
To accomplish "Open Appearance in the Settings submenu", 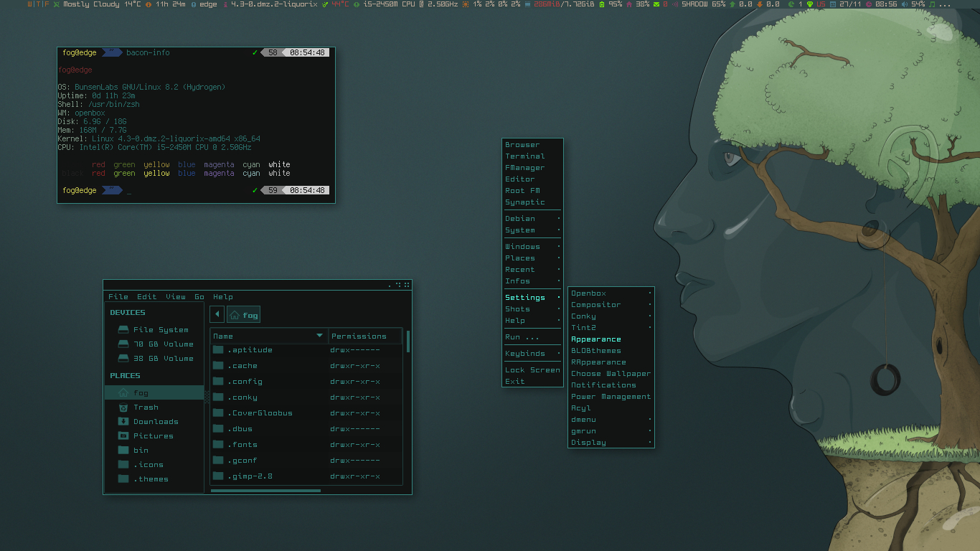I will (x=611, y=339).
